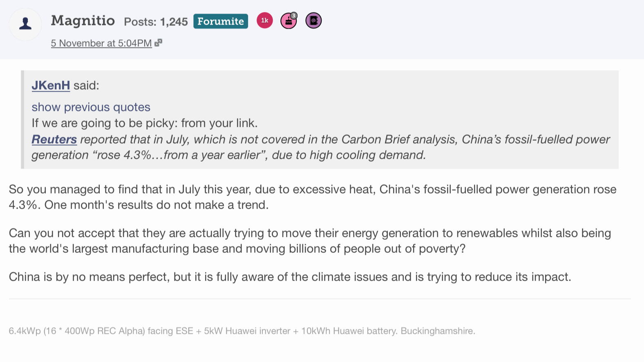Follow the Reuters link in the quote
This screenshot has height=362, width=644.
point(54,139)
